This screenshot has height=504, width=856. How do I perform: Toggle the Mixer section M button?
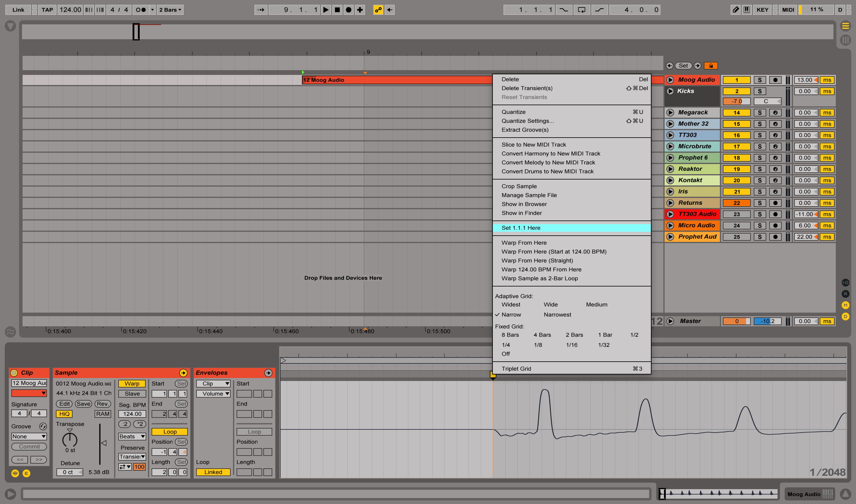[x=846, y=305]
